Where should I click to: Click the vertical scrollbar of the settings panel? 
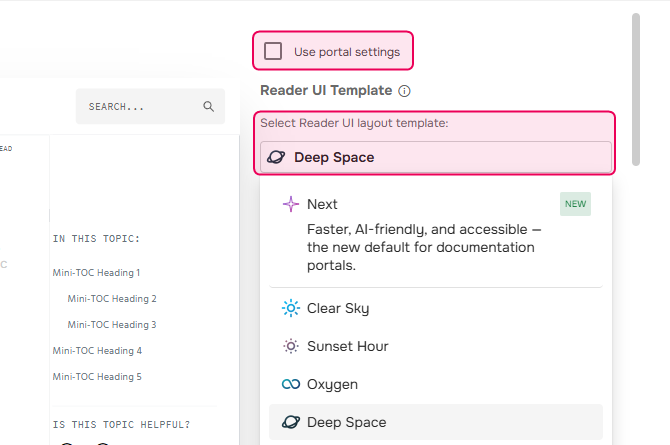tap(636, 89)
